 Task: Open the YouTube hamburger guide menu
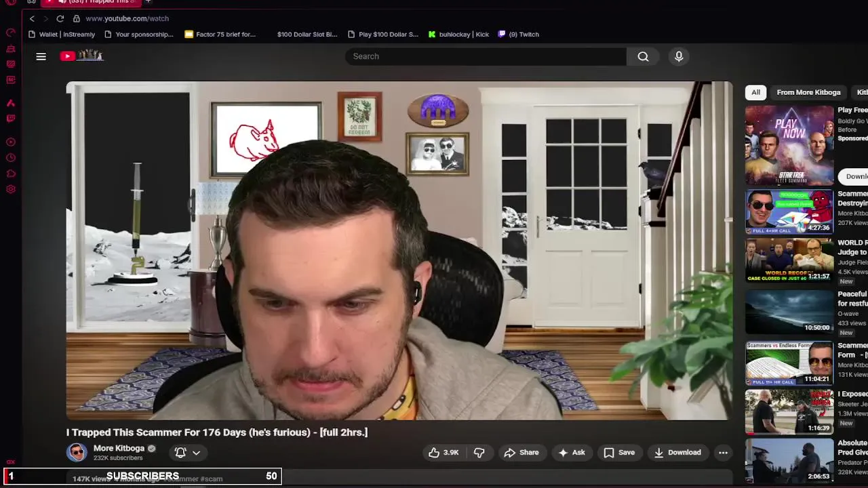coord(41,56)
